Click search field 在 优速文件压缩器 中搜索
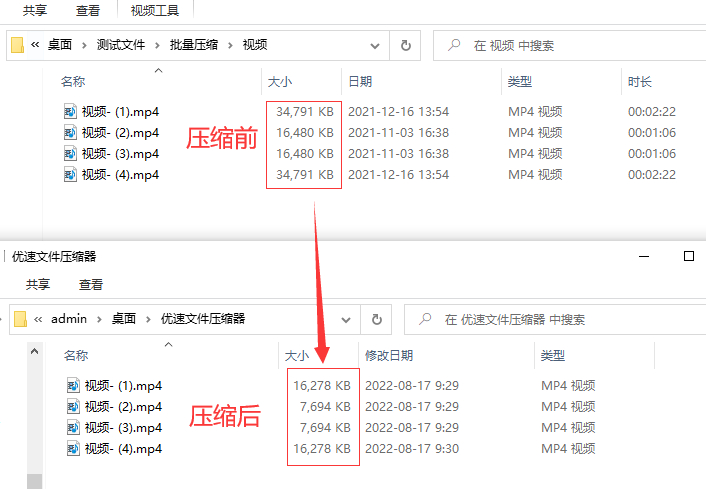Image resolution: width=706 pixels, height=489 pixels. (x=555, y=320)
